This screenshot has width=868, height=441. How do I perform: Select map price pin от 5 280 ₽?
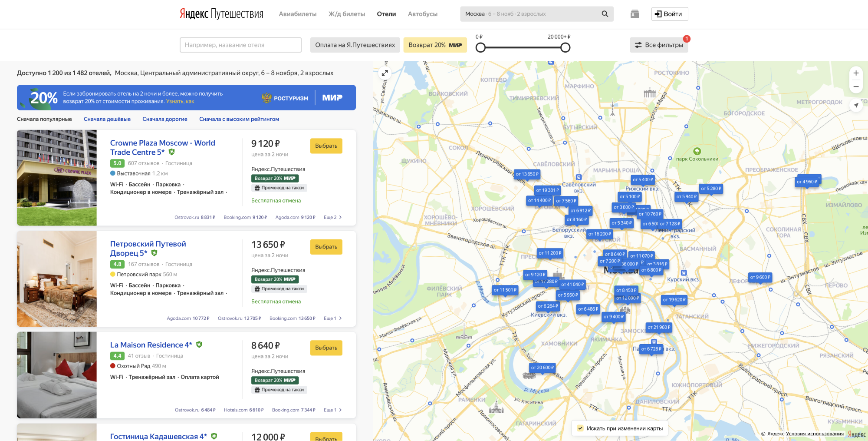point(711,189)
